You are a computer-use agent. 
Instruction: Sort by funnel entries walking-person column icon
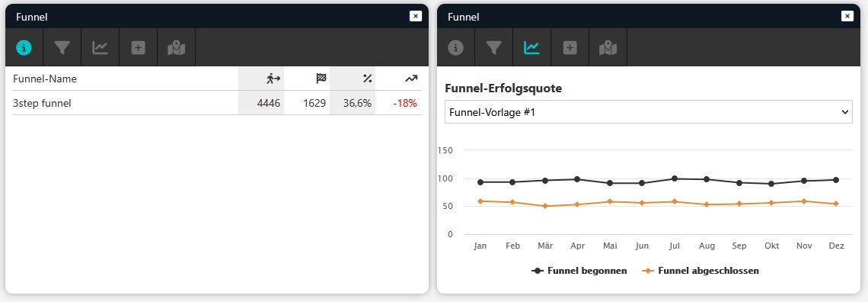tap(273, 79)
